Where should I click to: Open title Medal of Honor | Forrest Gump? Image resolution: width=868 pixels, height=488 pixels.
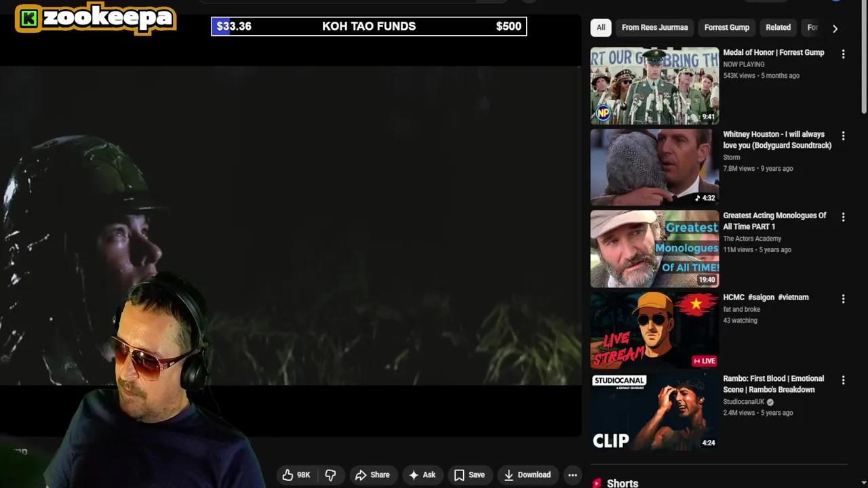coord(773,52)
